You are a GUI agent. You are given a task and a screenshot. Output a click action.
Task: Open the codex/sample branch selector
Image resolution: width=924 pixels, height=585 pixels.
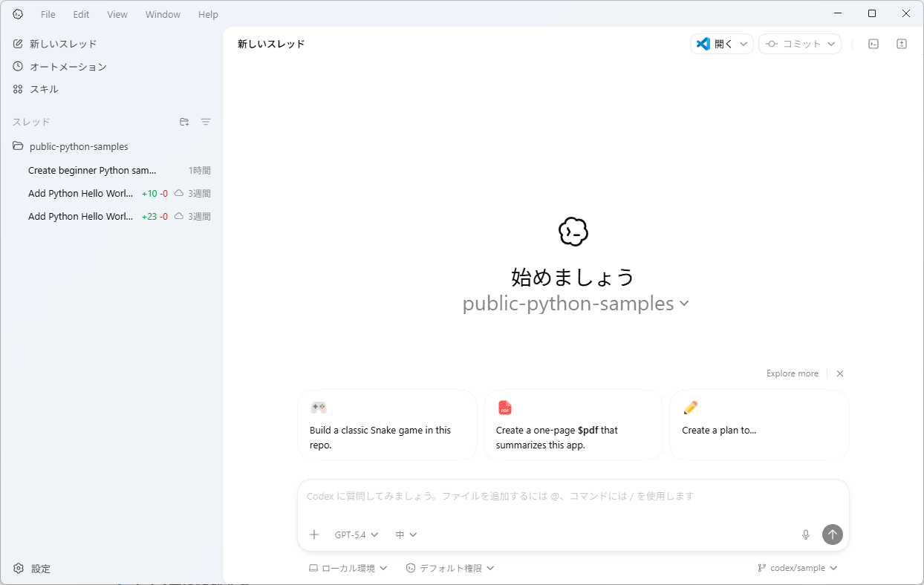coord(798,568)
